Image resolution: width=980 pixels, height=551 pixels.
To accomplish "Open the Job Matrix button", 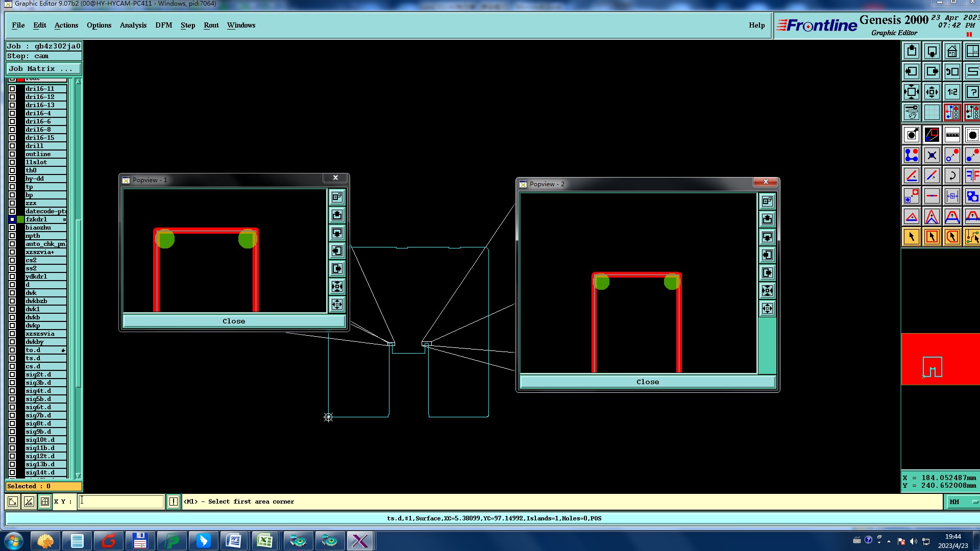I will pos(43,69).
